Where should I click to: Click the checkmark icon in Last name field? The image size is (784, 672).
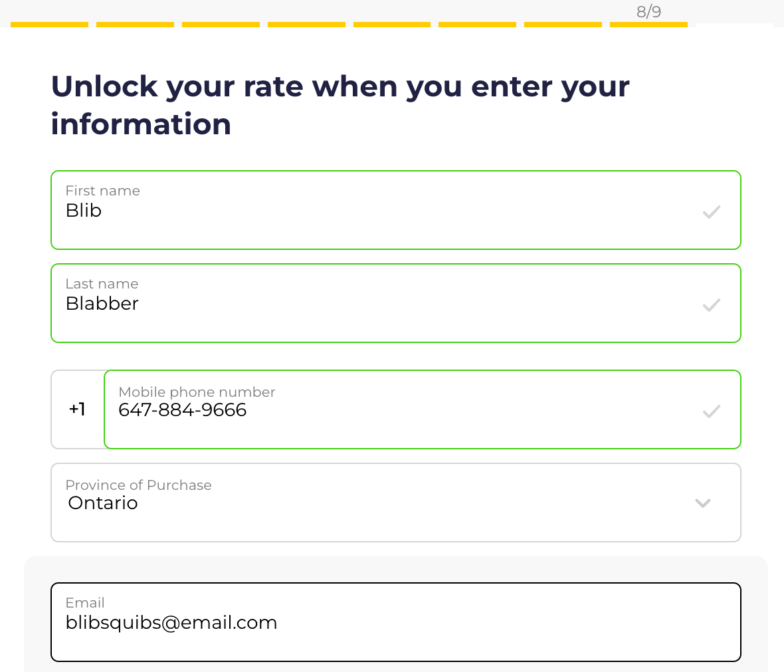pos(711,304)
